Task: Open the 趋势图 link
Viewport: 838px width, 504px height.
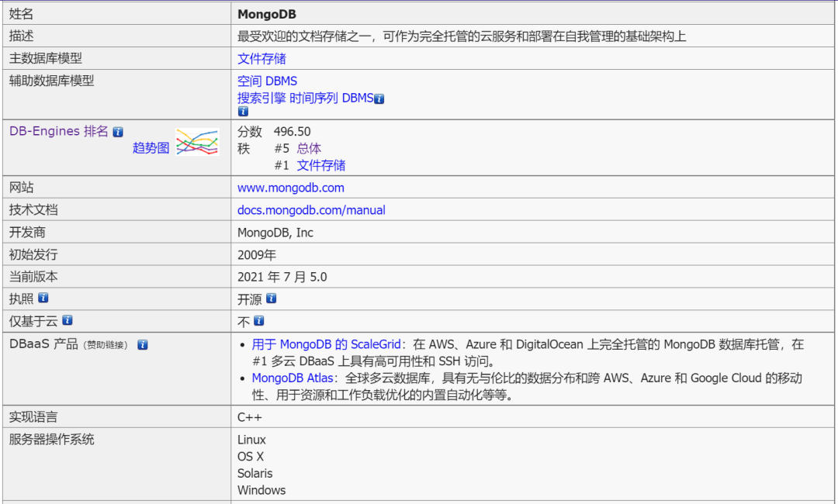Action: (151, 148)
